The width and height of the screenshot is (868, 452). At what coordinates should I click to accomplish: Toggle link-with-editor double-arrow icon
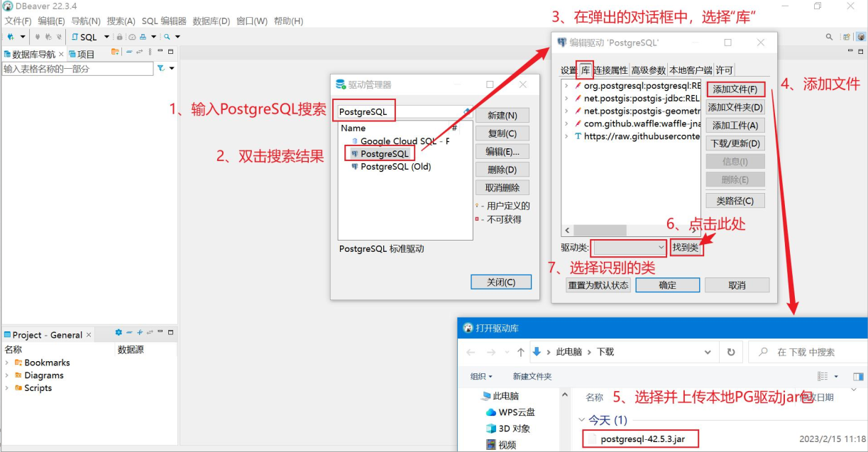(139, 52)
